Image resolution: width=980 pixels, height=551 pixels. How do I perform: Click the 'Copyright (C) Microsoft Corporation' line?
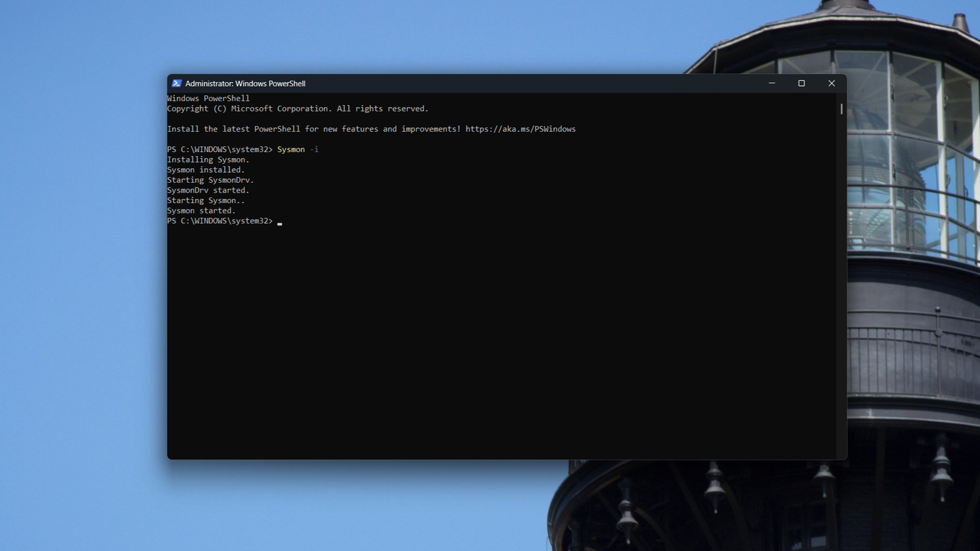[x=298, y=109]
